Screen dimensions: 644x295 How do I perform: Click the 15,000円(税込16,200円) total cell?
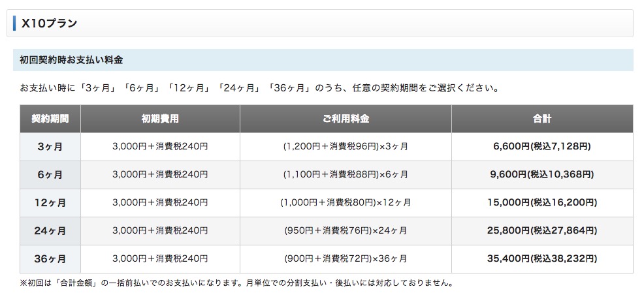541,203
